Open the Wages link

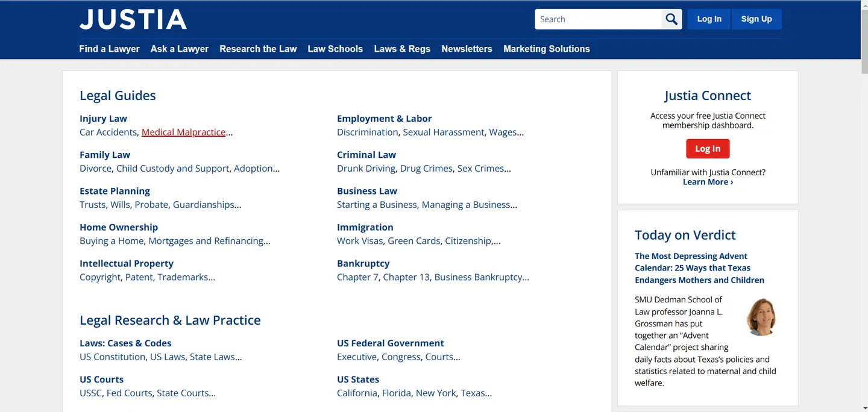[x=503, y=132]
